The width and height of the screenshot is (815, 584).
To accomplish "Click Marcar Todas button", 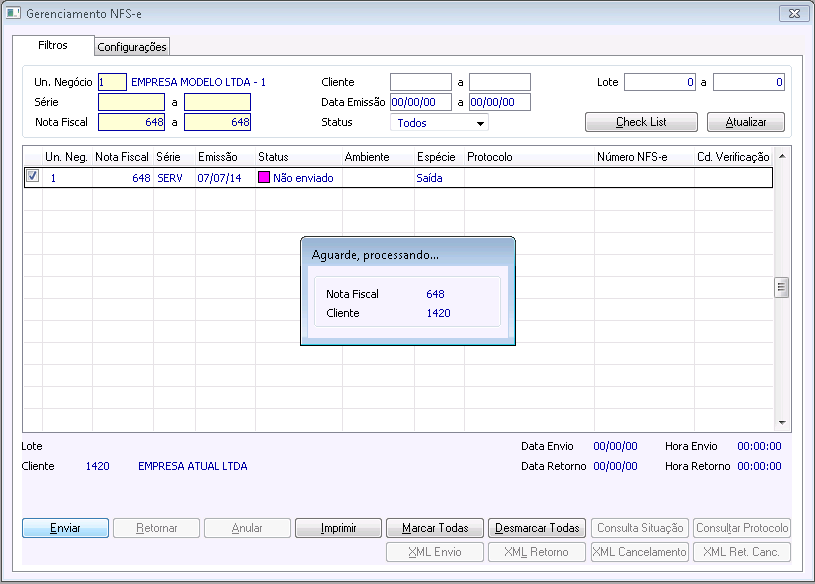I will point(435,528).
